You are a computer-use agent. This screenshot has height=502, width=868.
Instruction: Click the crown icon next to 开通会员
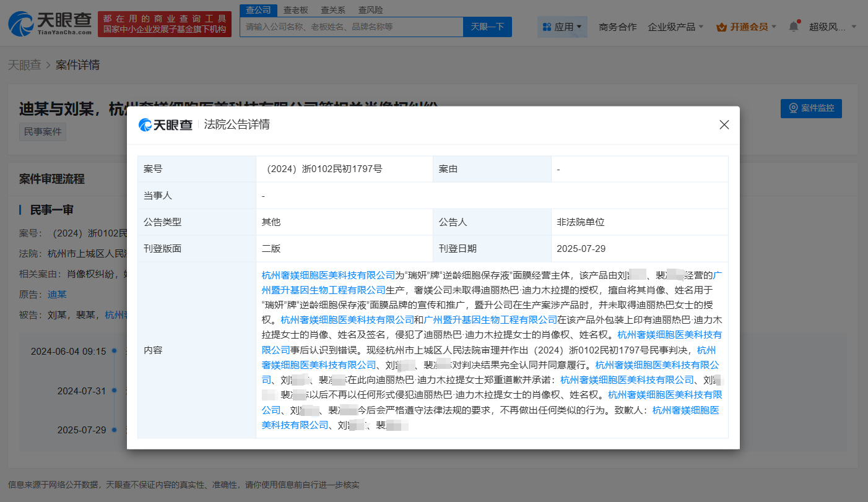pyautogui.click(x=721, y=27)
